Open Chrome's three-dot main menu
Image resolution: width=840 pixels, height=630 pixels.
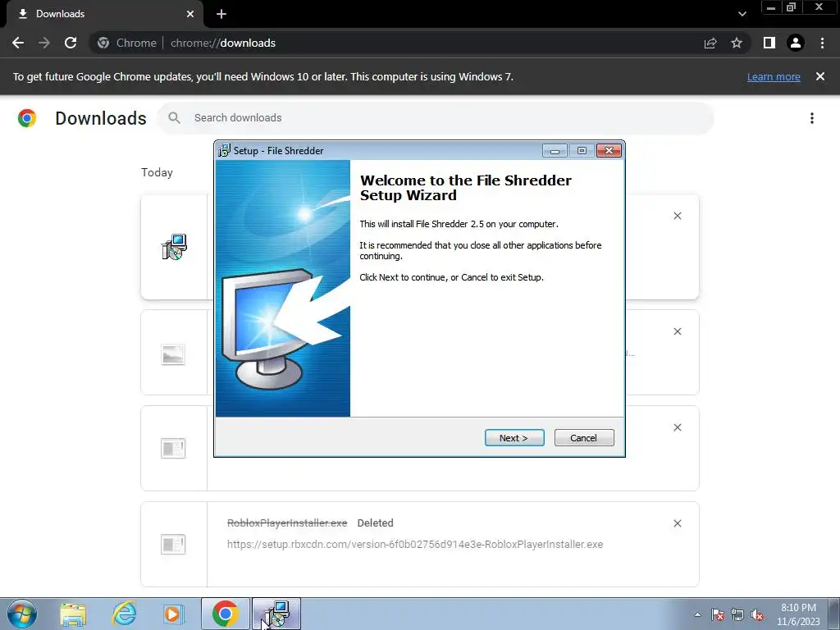click(x=822, y=43)
